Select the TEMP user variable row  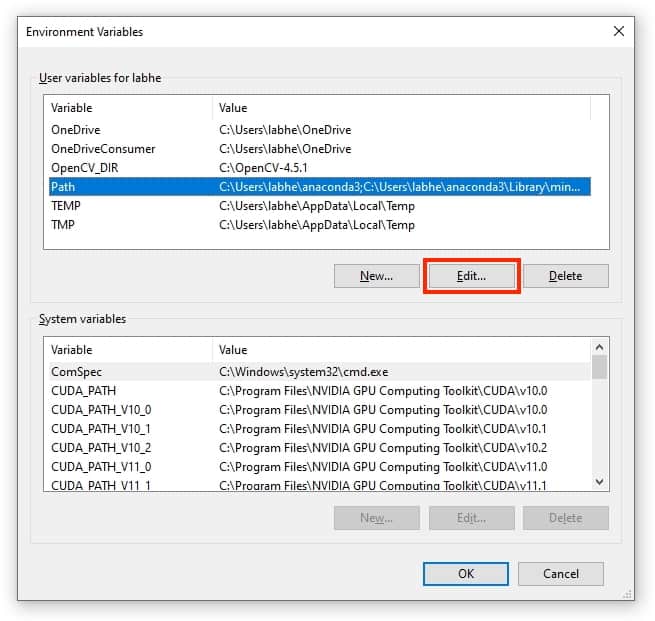320,206
